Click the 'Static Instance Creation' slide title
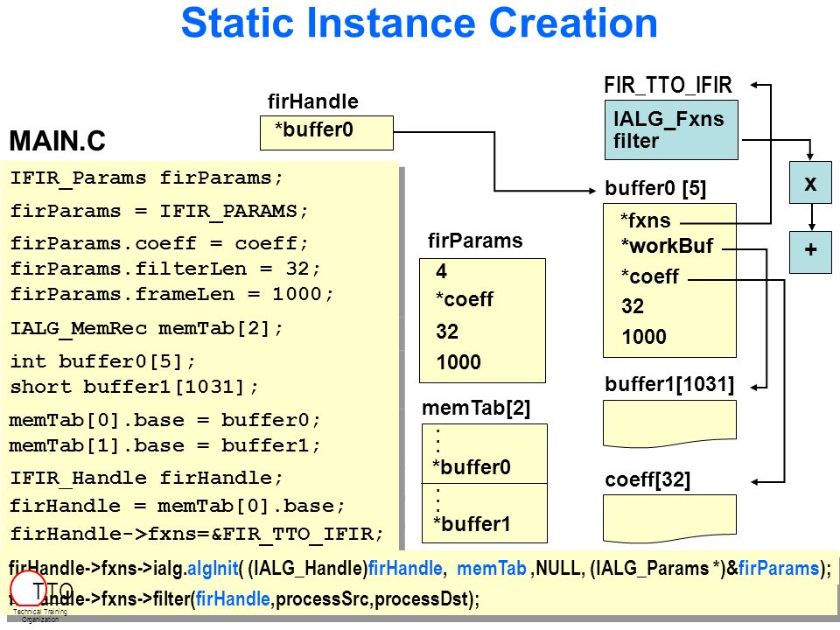 [419, 24]
